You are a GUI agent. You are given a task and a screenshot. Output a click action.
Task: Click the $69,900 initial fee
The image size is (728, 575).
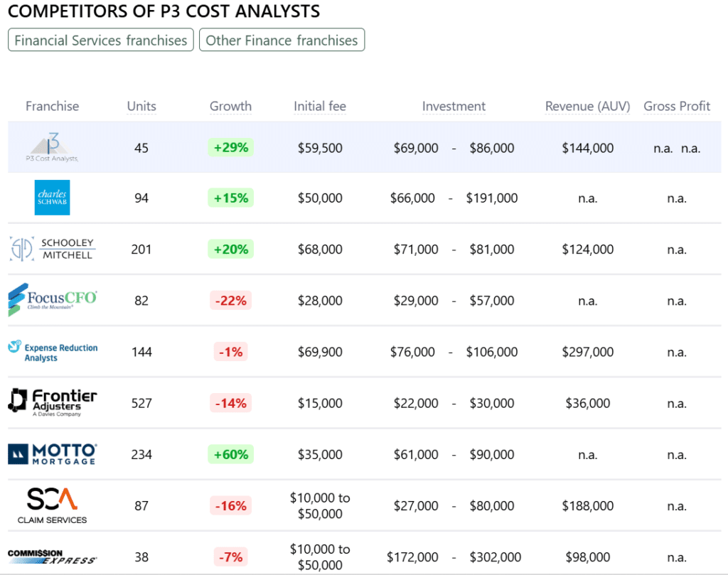[320, 353]
